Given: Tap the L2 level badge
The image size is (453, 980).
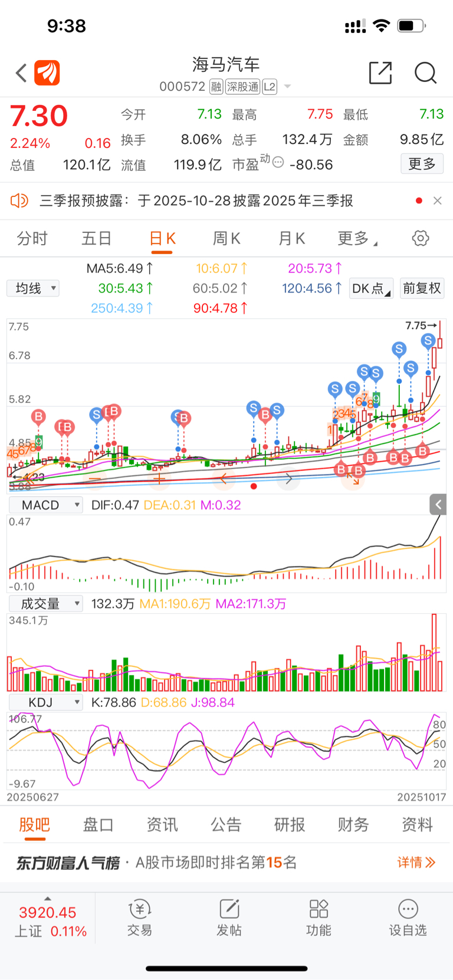Looking at the screenshot, I should click(x=270, y=87).
